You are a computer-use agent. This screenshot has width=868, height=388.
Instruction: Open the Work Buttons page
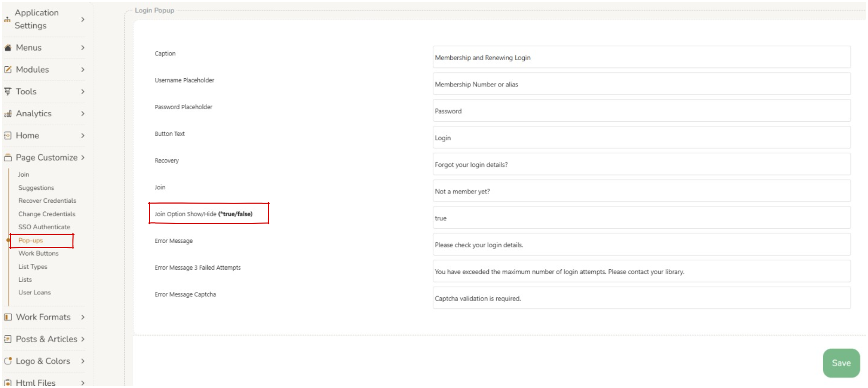coord(38,253)
